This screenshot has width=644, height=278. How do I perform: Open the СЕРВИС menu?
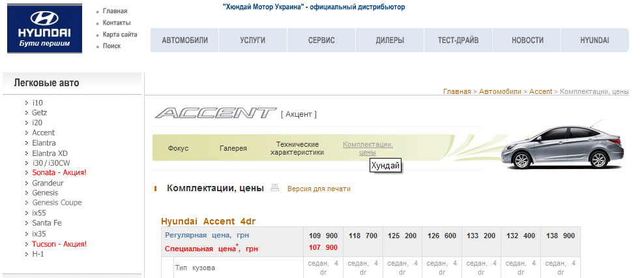click(x=321, y=40)
